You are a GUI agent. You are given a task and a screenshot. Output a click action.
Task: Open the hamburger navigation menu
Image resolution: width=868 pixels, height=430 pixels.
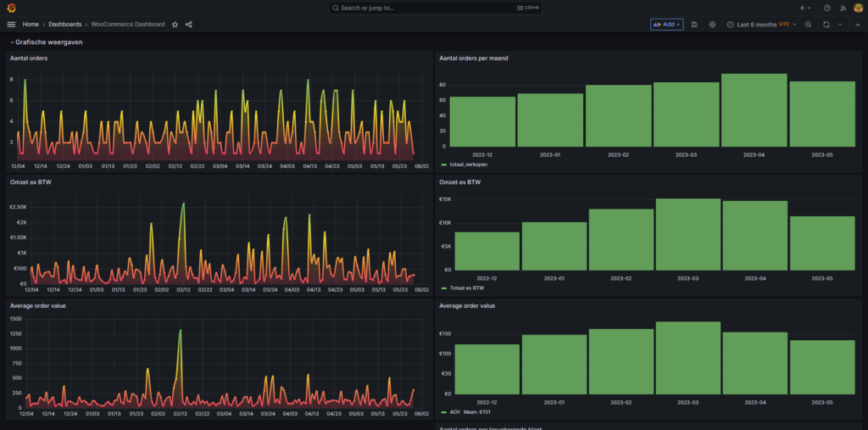click(x=11, y=25)
